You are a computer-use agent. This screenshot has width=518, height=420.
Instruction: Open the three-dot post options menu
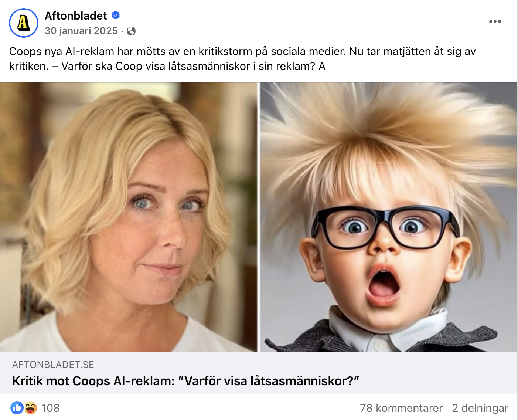tap(495, 21)
